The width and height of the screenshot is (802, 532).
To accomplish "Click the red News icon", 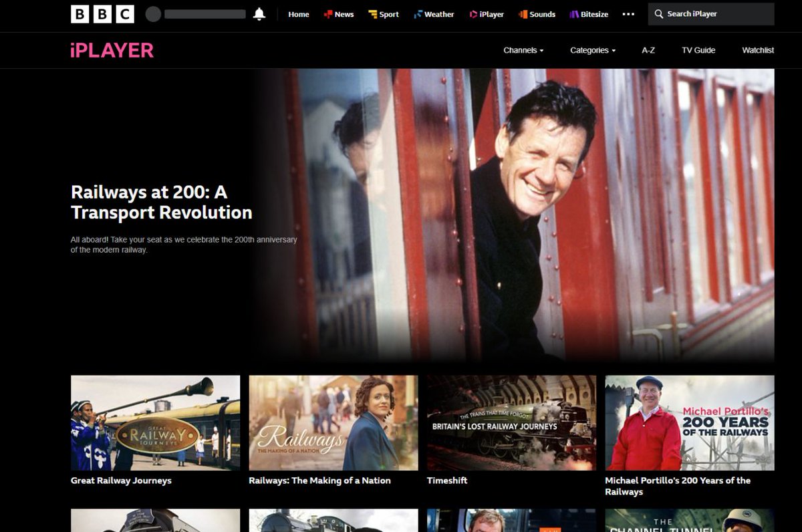I will [x=327, y=14].
